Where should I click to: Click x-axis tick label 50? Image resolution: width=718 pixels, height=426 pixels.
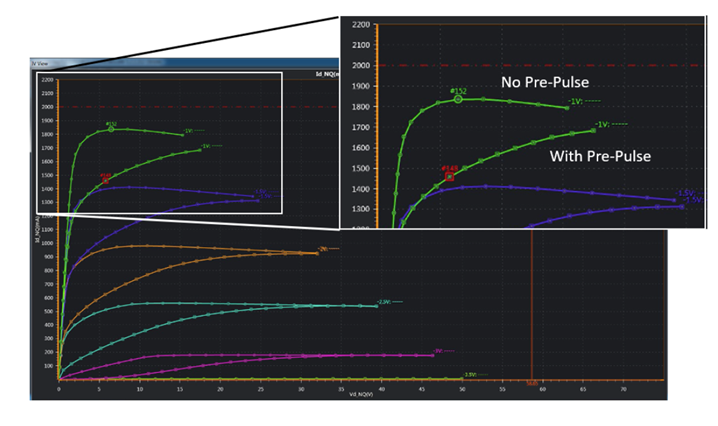coord(462,389)
